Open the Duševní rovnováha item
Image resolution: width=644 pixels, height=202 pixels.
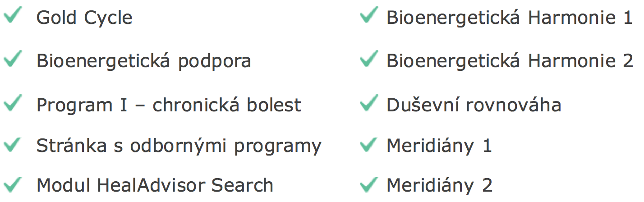click(x=474, y=106)
